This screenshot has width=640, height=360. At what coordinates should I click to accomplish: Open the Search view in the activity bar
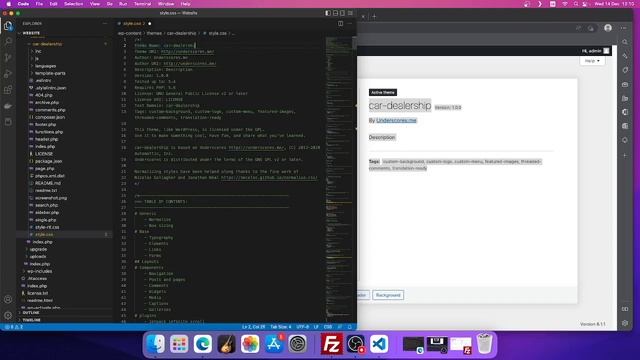pyautogui.click(x=8, y=41)
